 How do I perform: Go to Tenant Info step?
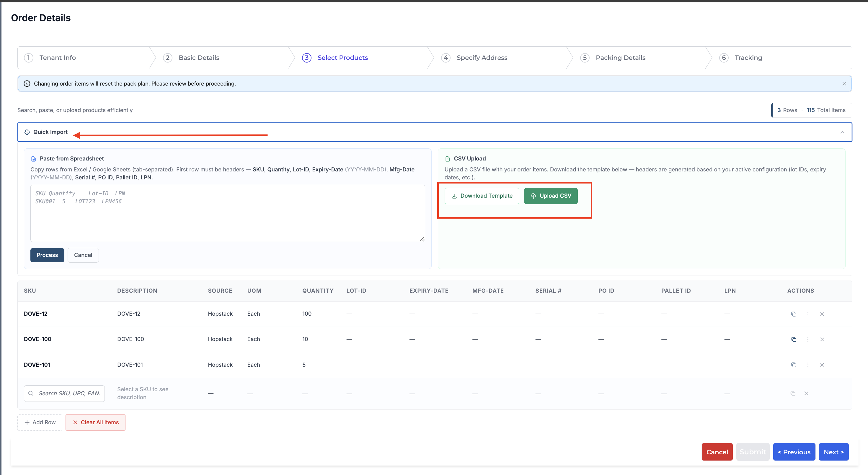pyautogui.click(x=57, y=58)
